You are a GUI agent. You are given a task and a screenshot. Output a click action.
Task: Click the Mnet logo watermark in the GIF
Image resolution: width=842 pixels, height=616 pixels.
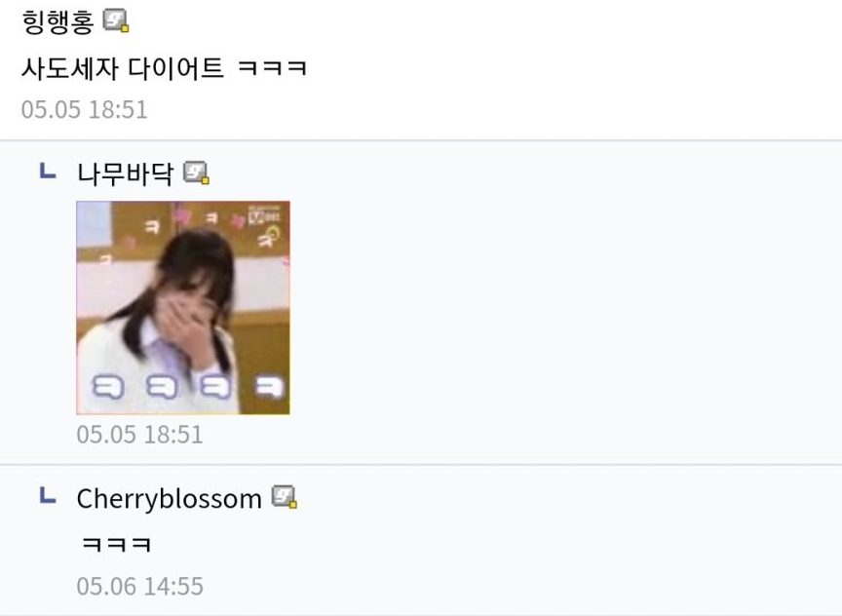(x=264, y=214)
